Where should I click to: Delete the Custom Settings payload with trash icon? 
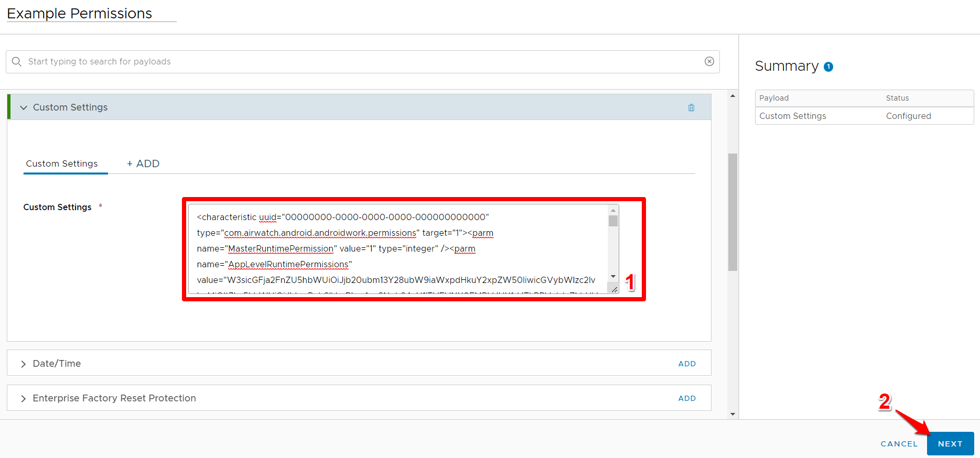click(x=691, y=107)
